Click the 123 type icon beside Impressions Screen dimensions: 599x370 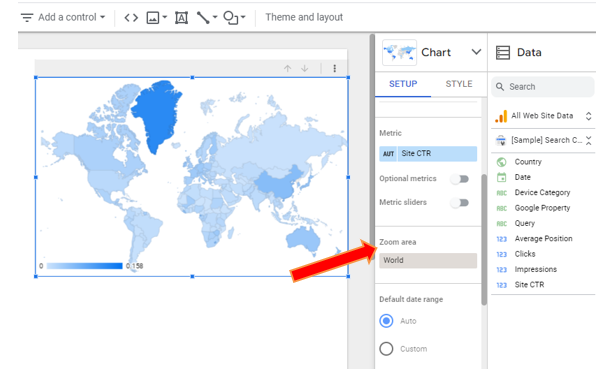click(x=502, y=270)
